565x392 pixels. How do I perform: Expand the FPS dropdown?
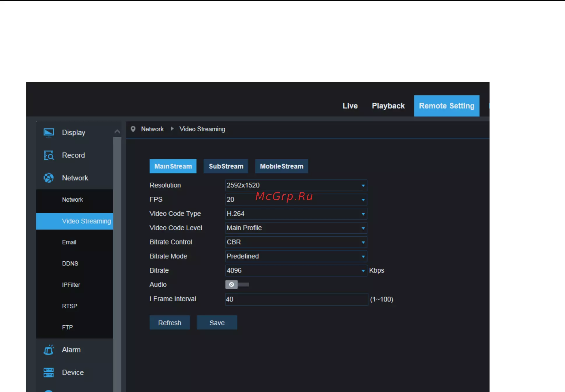point(296,200)
